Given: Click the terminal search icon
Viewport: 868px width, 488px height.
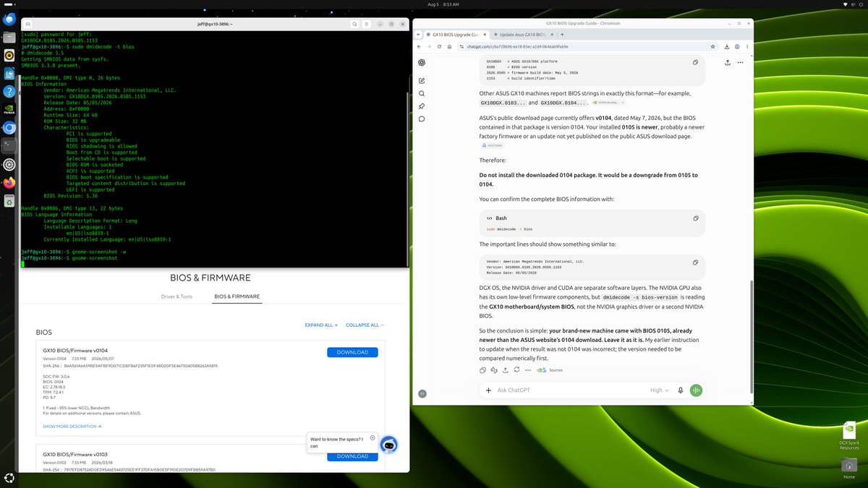Looking at the screenshot, I should tap(355, 24).
